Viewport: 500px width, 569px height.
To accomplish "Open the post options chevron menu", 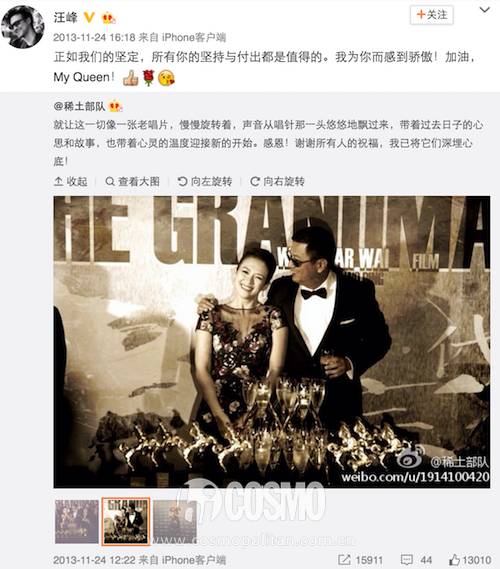I will pyautogui.click(x=485, y=10).
